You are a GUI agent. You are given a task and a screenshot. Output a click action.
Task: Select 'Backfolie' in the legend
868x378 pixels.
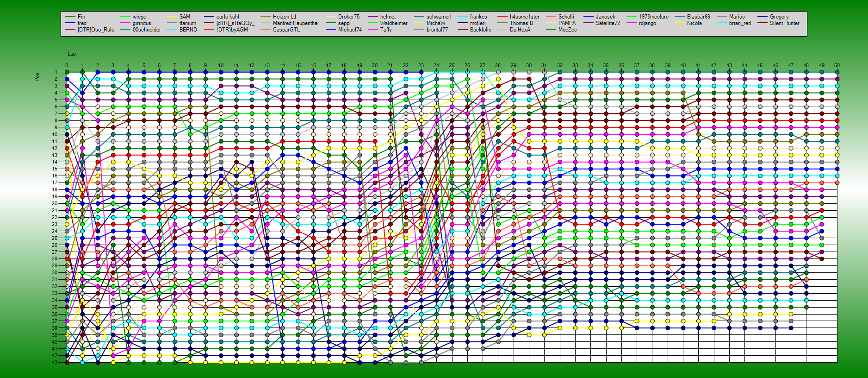pos(475,30)
